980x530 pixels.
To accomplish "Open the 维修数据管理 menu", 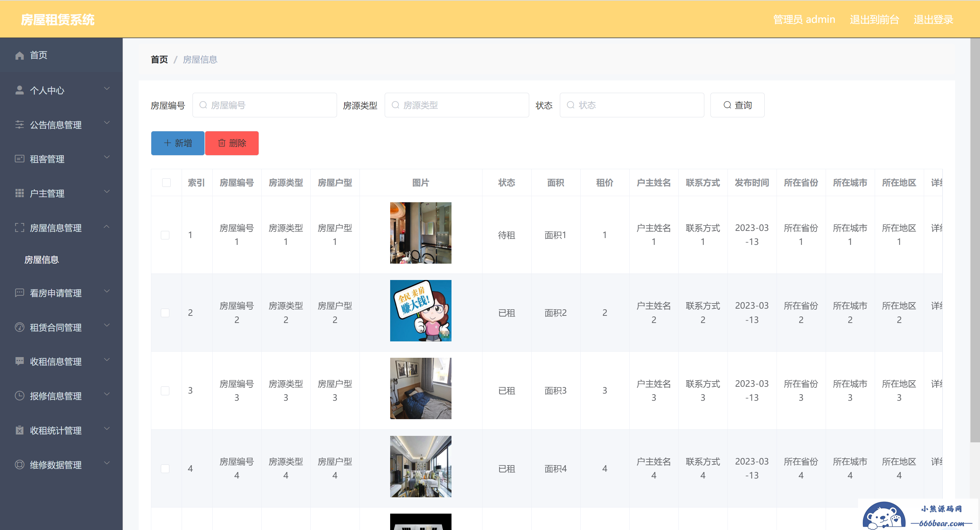I will (61, 465).
